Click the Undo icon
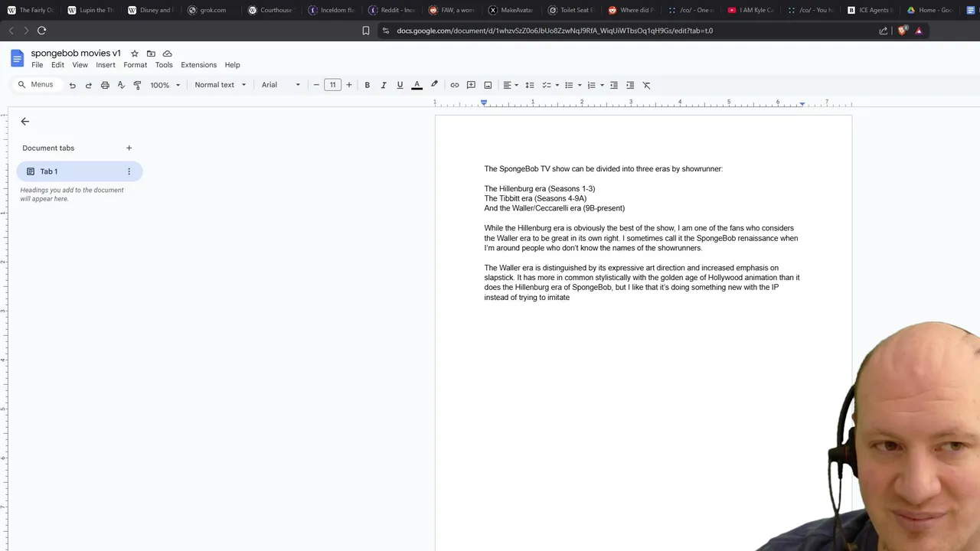980x551 pixels. (73, 85)
